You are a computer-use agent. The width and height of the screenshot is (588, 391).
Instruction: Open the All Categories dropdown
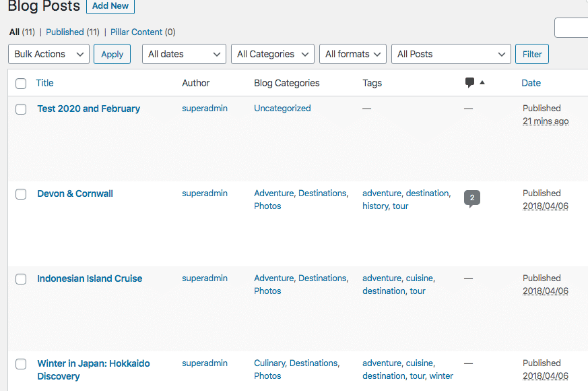click(x=272, y=53)
